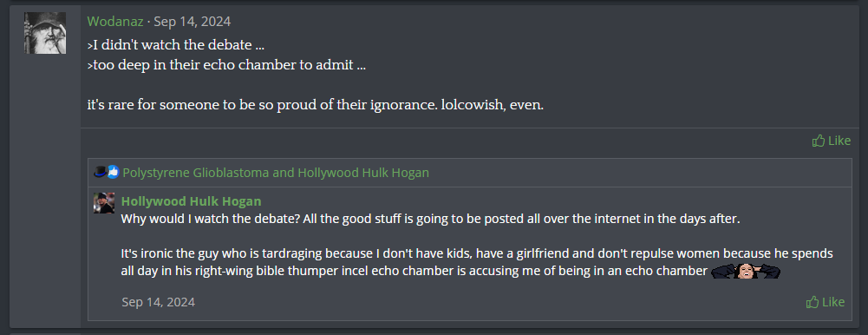Image resolution: width=868 pixels, height=335 pixels.
Task: Open Hollywood Hulk Hogan in the reactions list
Action: (363, 173)
